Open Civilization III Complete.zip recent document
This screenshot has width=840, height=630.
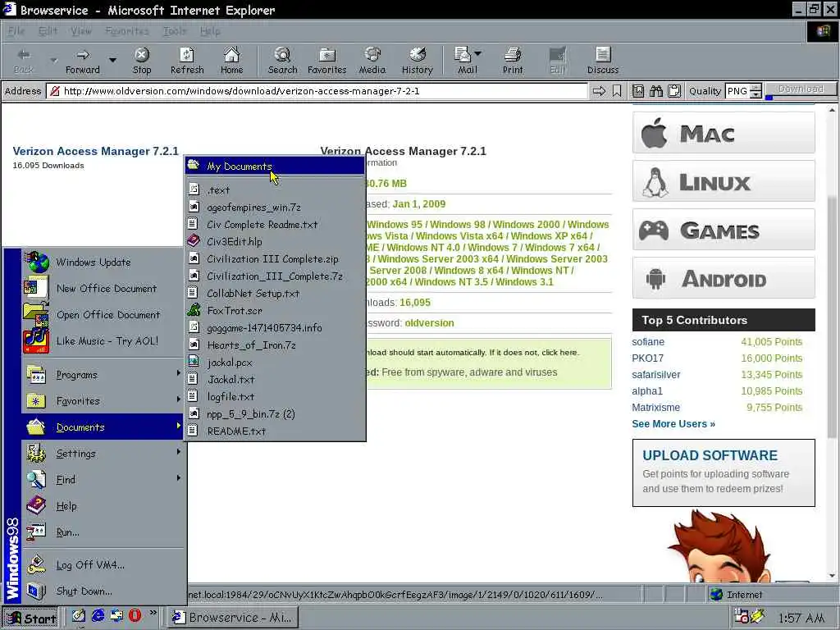click(275, 258)
